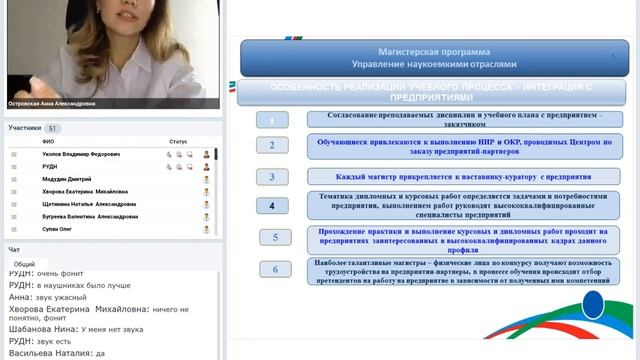Select participant name Уколов Владимир Федорович
The height and width of the screenshot is (360, 640).
(x=81, y=154)
